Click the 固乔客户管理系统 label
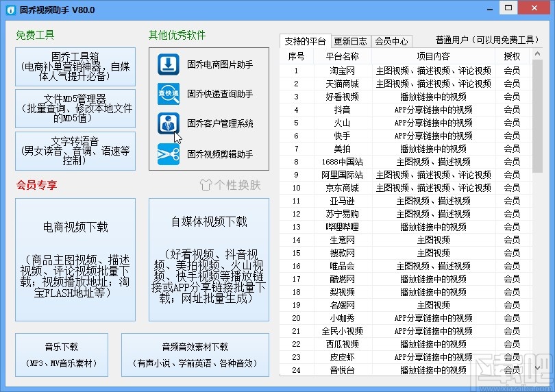Viewport: 555px width, 392px height. (x=220, y=123)
